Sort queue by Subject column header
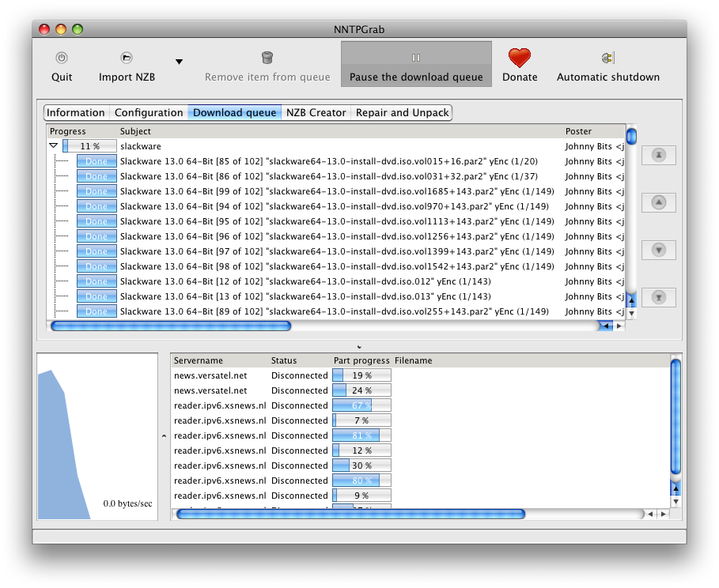The width and height of the screenshot is (719, 588). pyautogui.click(x=135, y=131)
